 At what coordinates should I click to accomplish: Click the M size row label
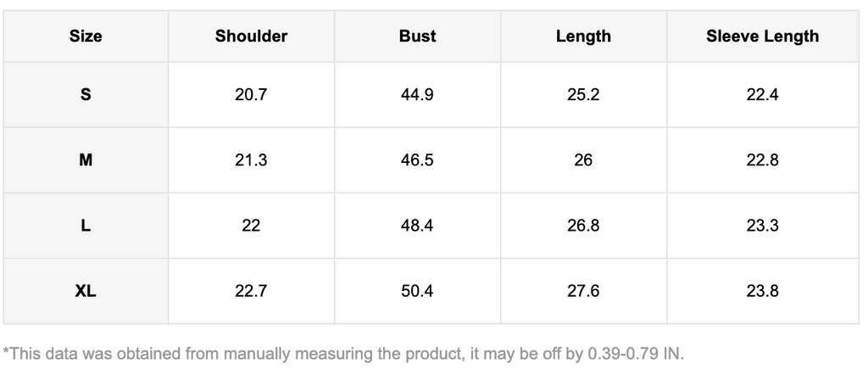coord(86,159)
